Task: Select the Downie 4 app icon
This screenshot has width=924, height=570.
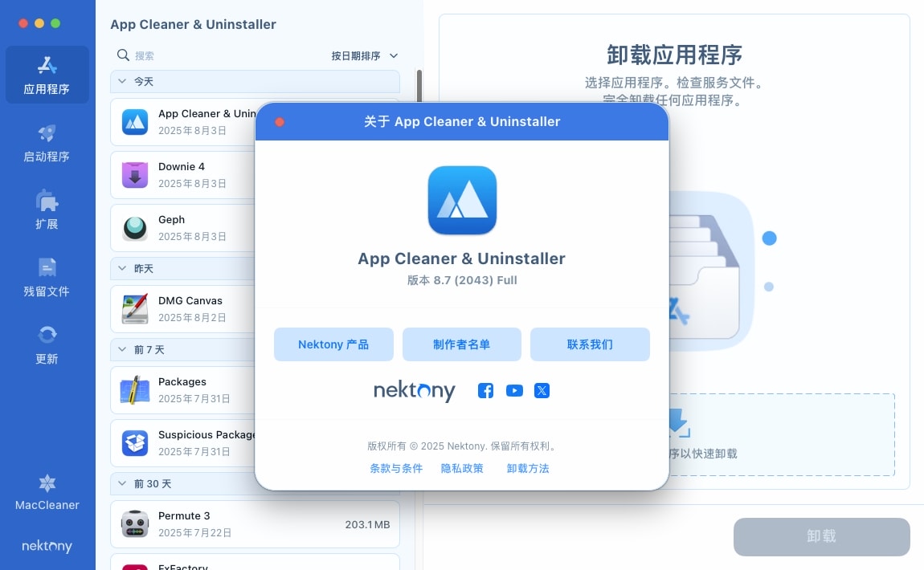Action: pos(135,175)
